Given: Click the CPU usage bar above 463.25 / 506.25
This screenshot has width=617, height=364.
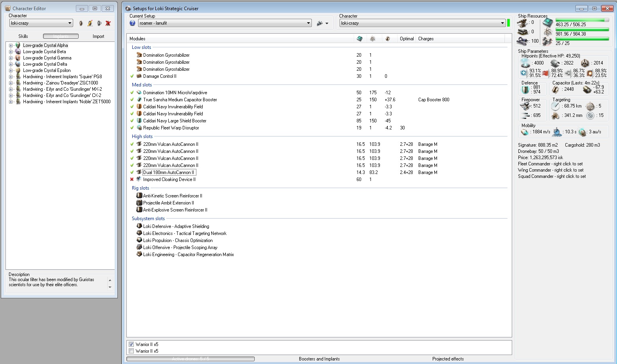Looking at the screenshot, I should pyautogui.click(x=582, y=20).
